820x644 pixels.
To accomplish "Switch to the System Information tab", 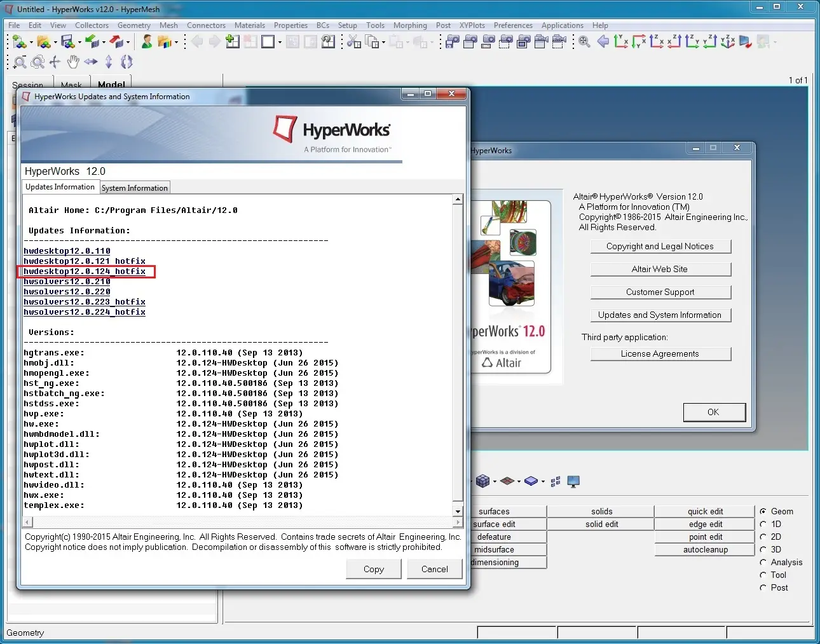I will pos(135,188).
